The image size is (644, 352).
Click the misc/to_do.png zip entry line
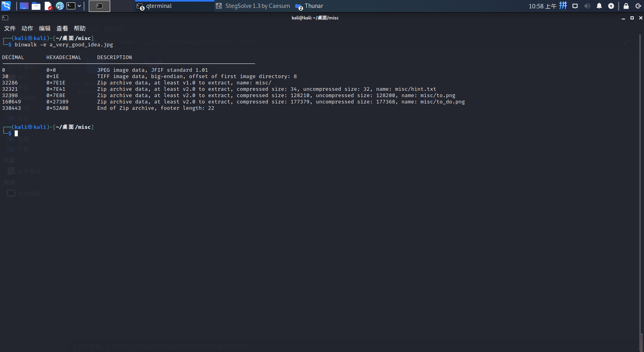(x=281, y=102)
